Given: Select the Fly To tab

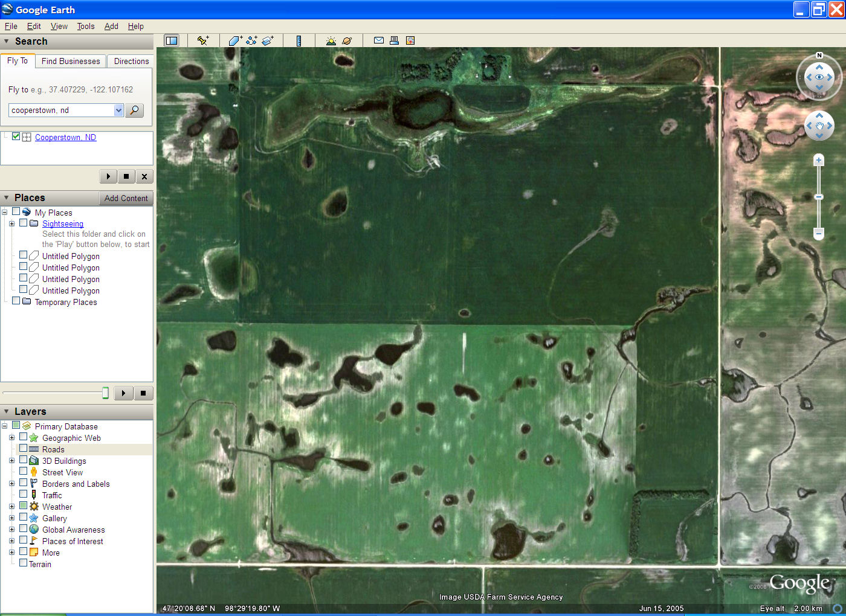Looking at the screenshot, I should pyautogui.click(x=18, y=60).
